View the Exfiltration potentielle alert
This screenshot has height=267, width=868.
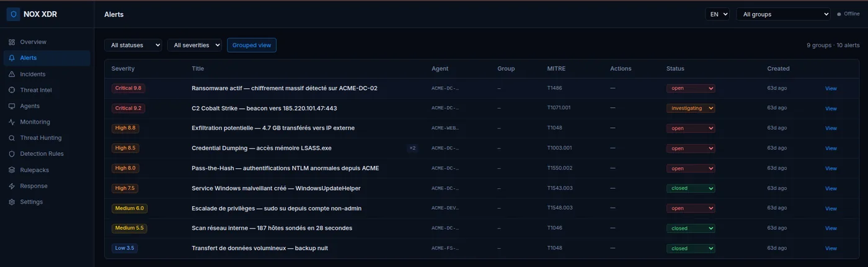pyautogui.click(x=831, y=129)
